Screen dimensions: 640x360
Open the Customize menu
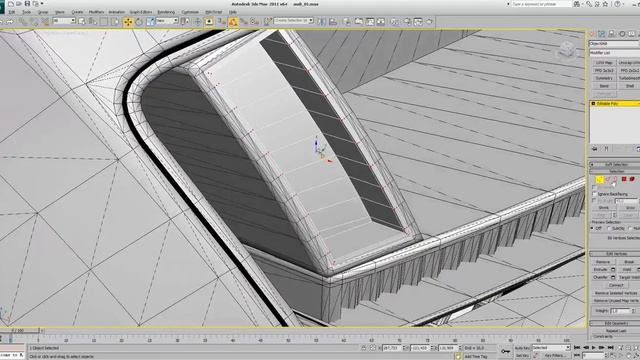[190, 12]
